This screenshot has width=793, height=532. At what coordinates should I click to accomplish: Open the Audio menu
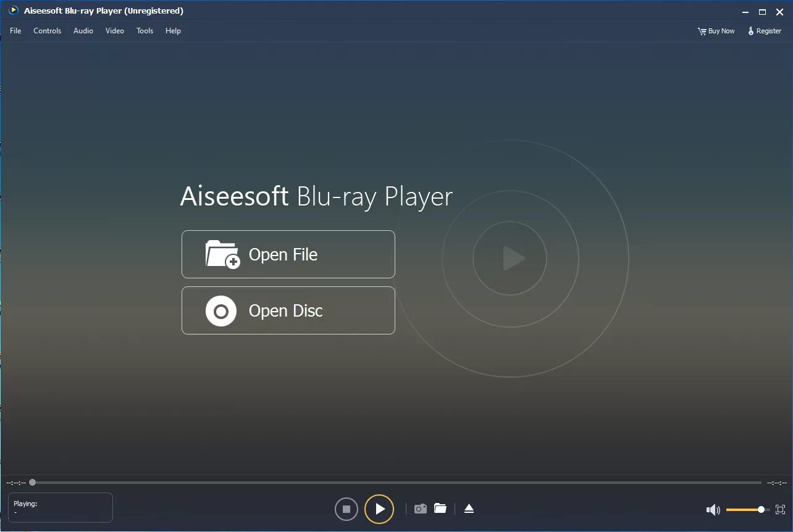(x=83, y=31)
